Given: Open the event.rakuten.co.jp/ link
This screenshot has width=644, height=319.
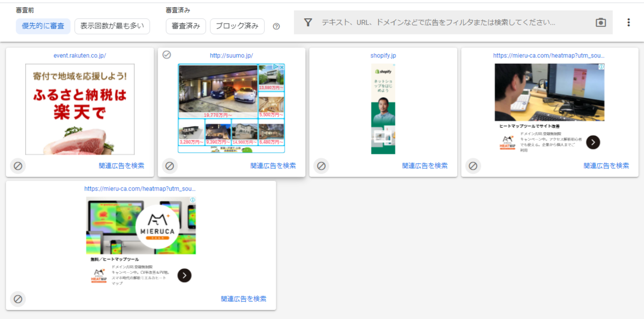Looking at the screenshot, I should tap(80, 55).
